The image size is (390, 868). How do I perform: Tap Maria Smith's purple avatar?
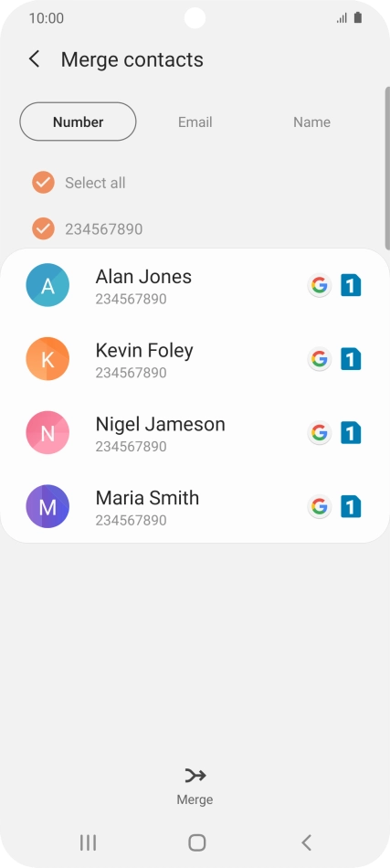click(47, 506)
